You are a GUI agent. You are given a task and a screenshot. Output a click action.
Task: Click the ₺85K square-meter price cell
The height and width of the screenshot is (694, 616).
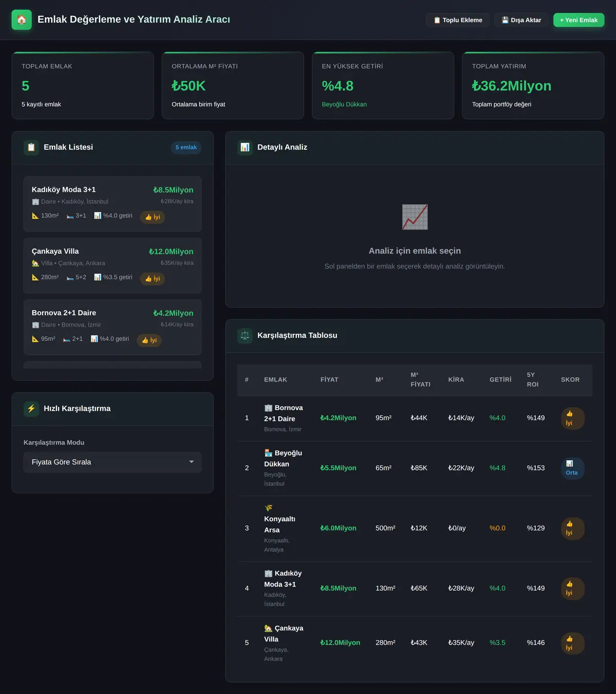(x=419, y=468)
